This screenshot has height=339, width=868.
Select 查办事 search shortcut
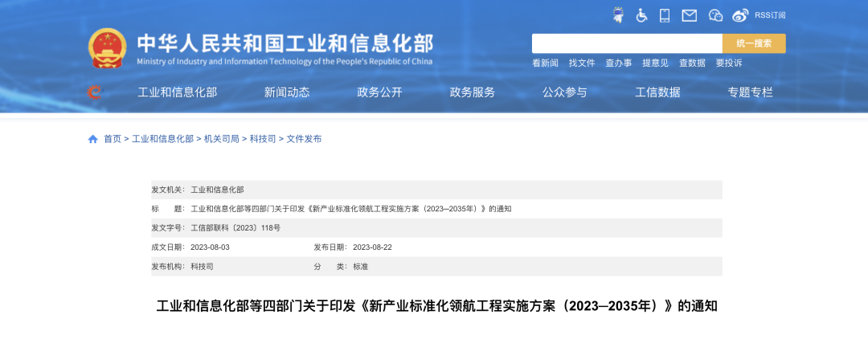click(x=618, y=63)
